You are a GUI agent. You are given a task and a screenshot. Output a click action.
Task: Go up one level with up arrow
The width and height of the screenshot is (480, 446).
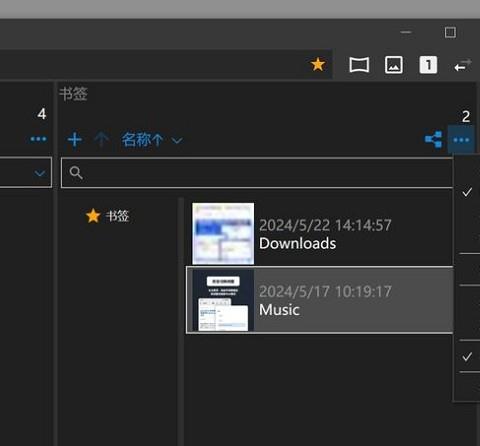coord(101,139)
